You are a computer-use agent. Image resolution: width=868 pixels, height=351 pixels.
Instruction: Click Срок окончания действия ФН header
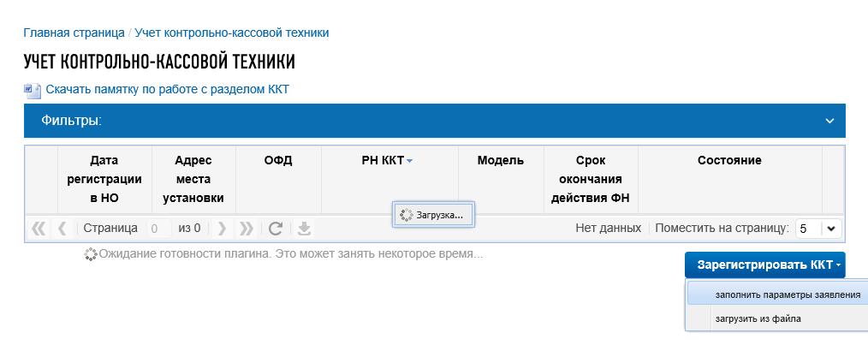[x=592, y=180]
